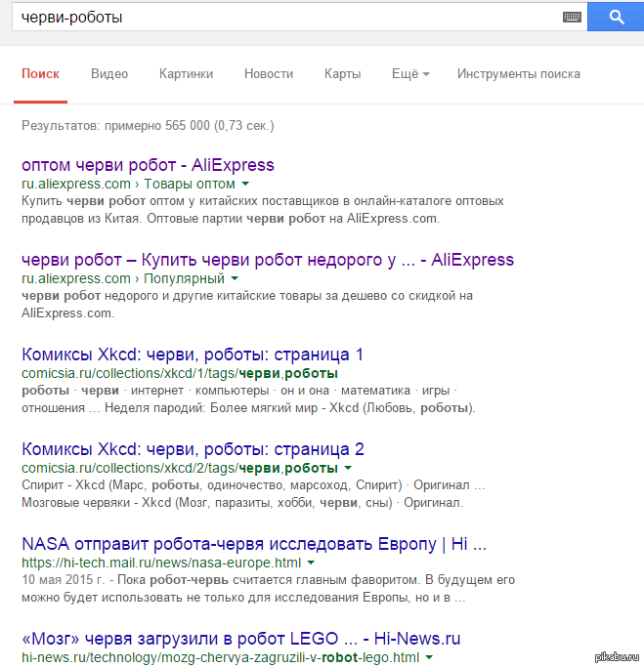Open '«Мозг» червя загрузили в робот LEGO' result

click(241, 639)
